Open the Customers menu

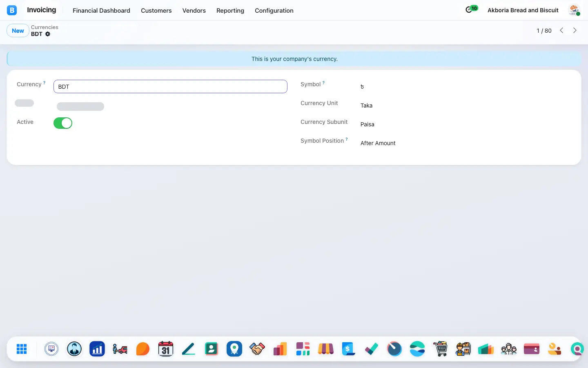[156, 11]
